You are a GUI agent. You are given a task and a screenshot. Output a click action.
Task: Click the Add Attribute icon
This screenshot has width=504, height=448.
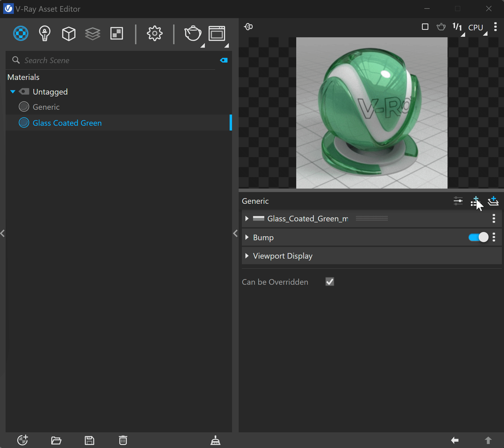point(475,201)
